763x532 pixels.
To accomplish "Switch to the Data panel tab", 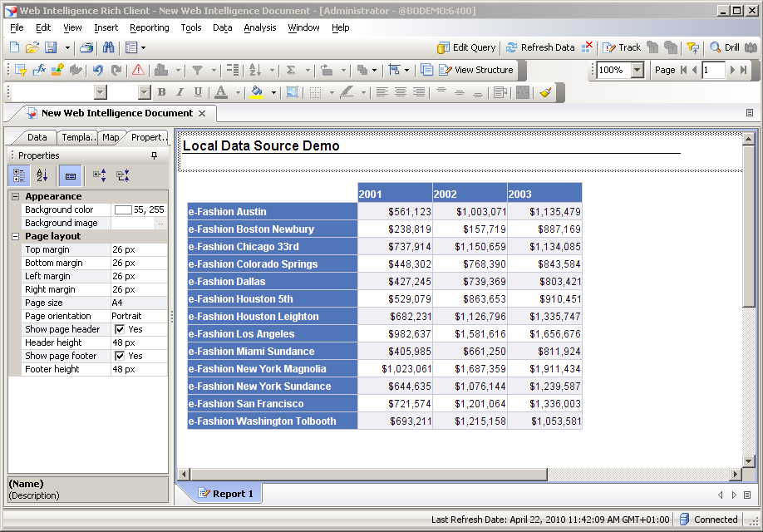I will 37,137.
